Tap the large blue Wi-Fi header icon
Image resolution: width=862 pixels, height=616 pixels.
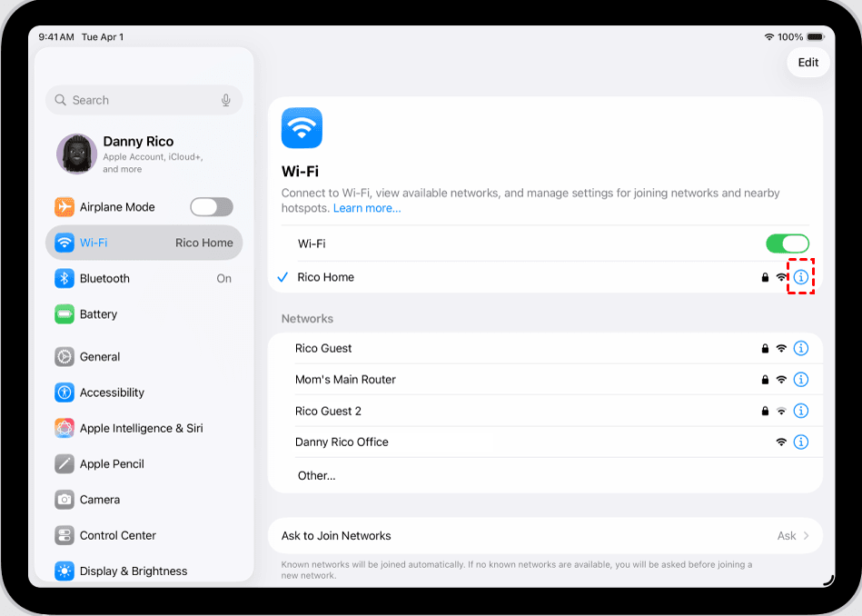click(x=302, y=127)
